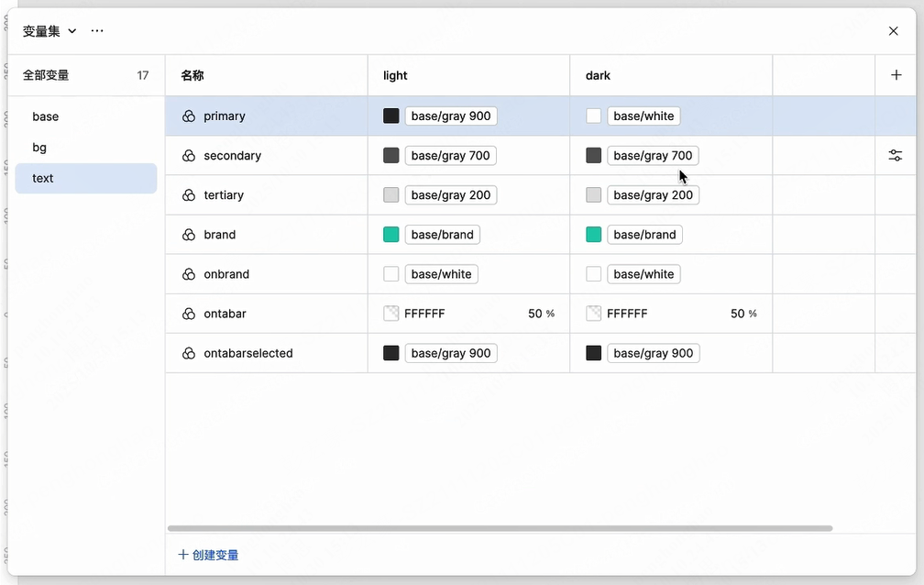924x585 pixels.
Task: Click the FFFFFF hex value in ontabar light
Action: click(x=424, y=314)
